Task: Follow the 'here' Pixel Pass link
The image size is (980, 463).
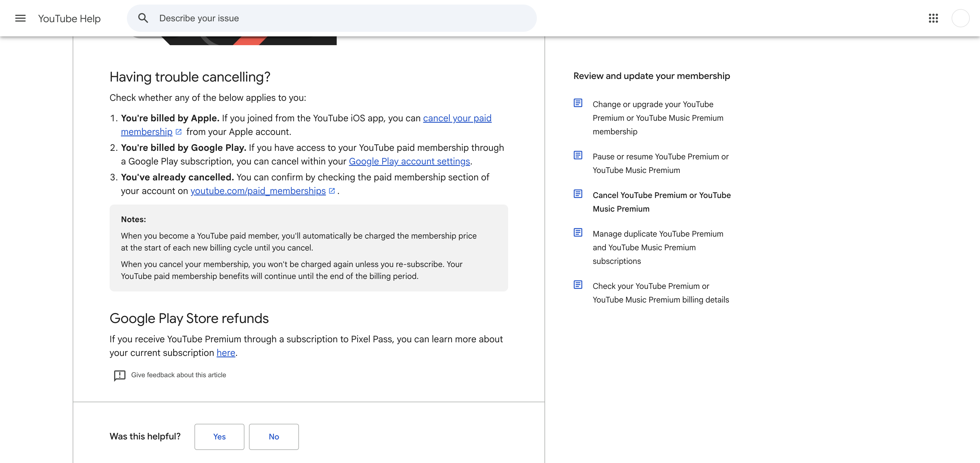Action: [226, 353]
